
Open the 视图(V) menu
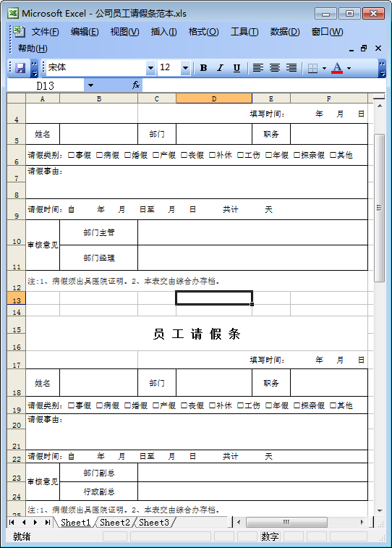pyautogui.click(x=124, y=32)
